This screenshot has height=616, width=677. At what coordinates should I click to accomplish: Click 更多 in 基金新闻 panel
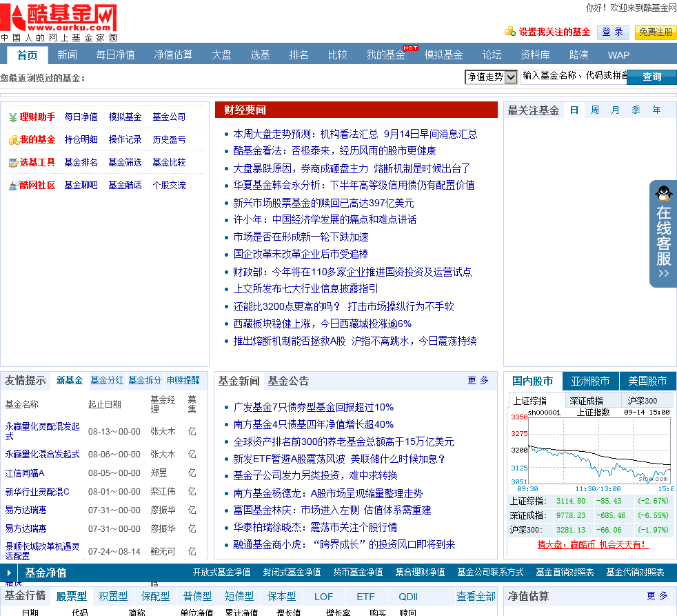pyautogui.click(x=478, y=381)
